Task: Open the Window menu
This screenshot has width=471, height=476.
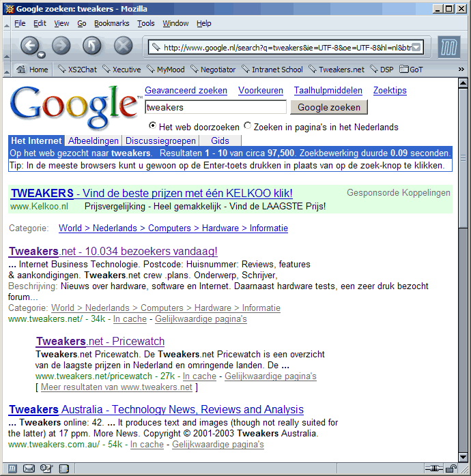Action: [175, 23]
